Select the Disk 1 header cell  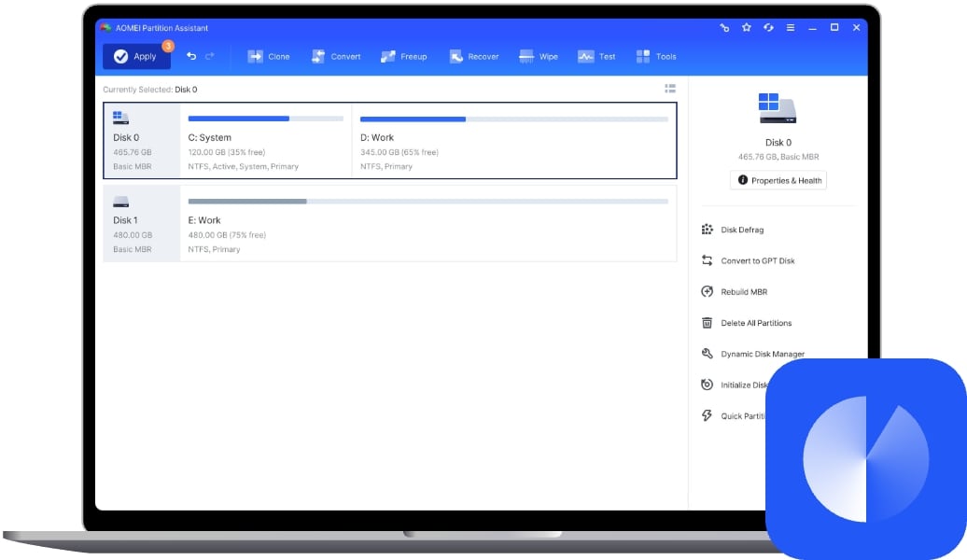click(143, 224)
